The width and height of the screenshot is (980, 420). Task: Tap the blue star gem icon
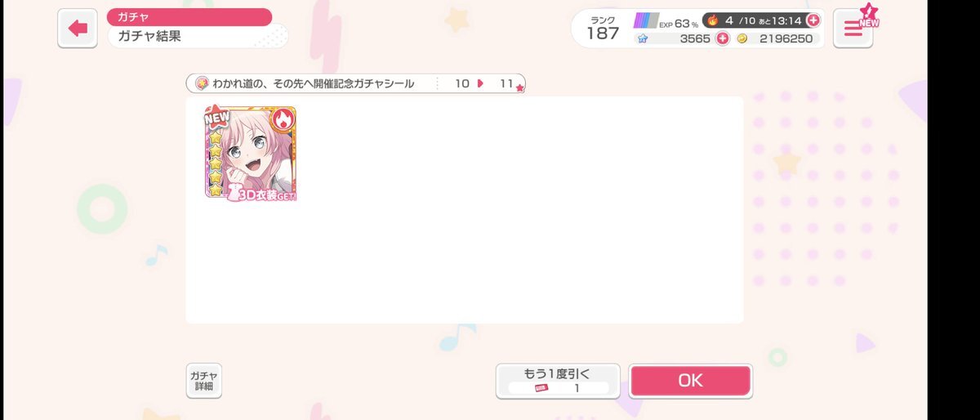[643, 38]
